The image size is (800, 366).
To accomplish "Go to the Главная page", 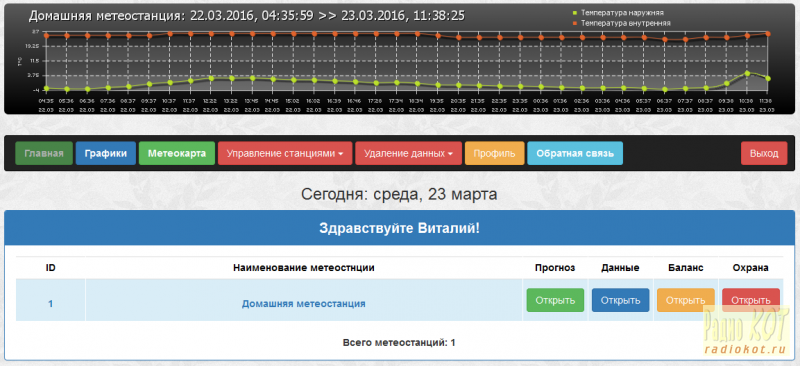I will 44,154.
